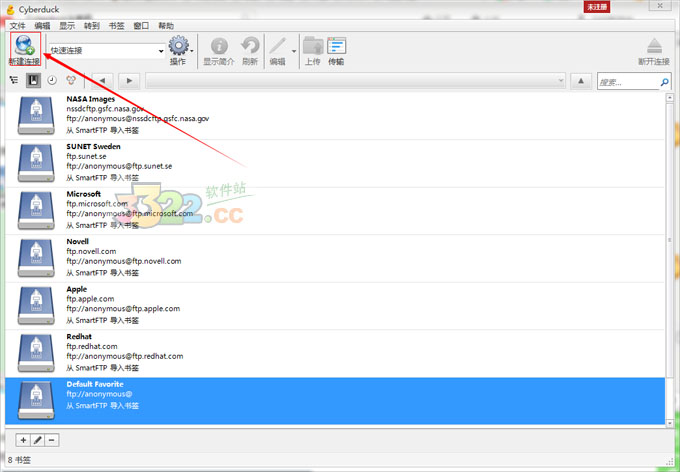Click the ftp.redhat.com hostname text

92,346
